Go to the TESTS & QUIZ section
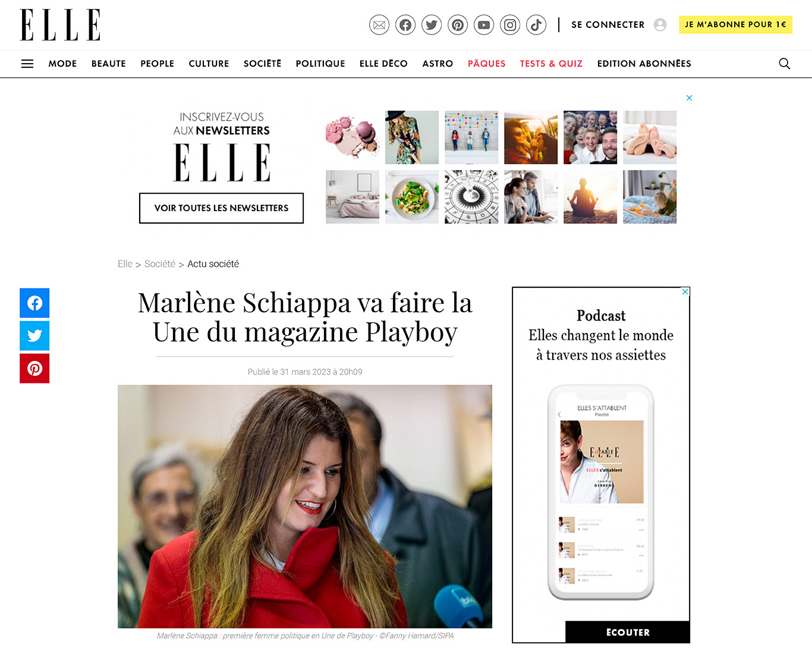This screenshot has height=657, width=812. click(551, 64)
